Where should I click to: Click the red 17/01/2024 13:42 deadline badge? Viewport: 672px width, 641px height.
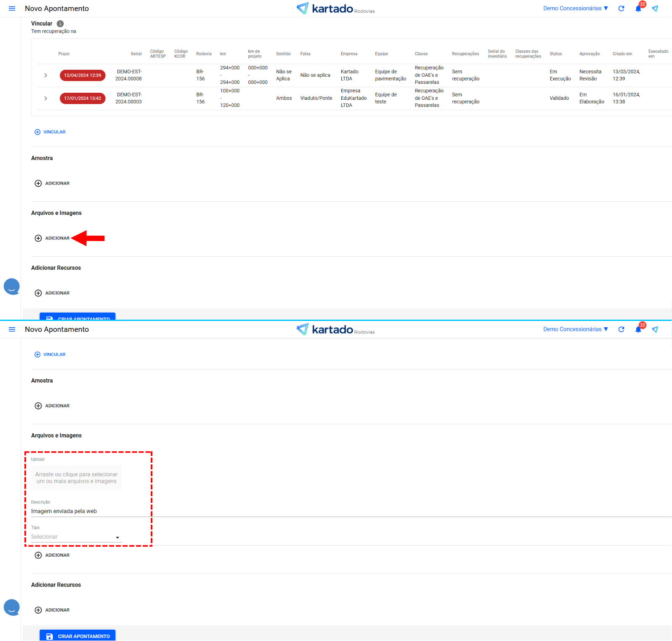(83, 99)
